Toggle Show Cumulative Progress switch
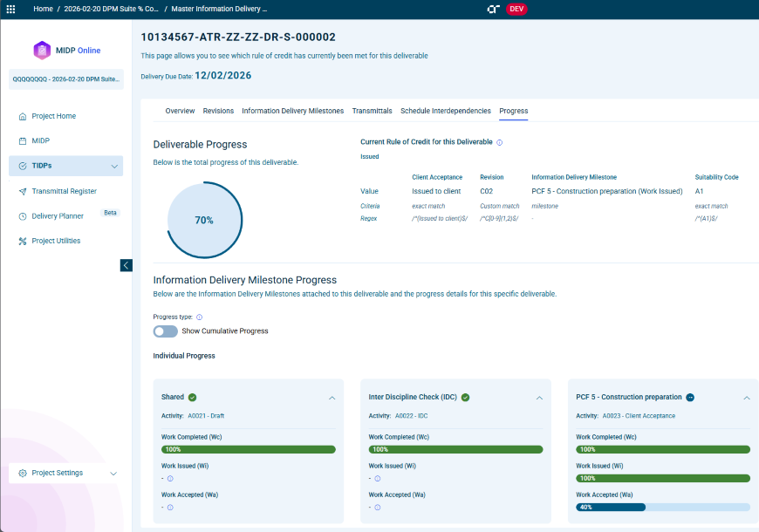 [165, 331]
